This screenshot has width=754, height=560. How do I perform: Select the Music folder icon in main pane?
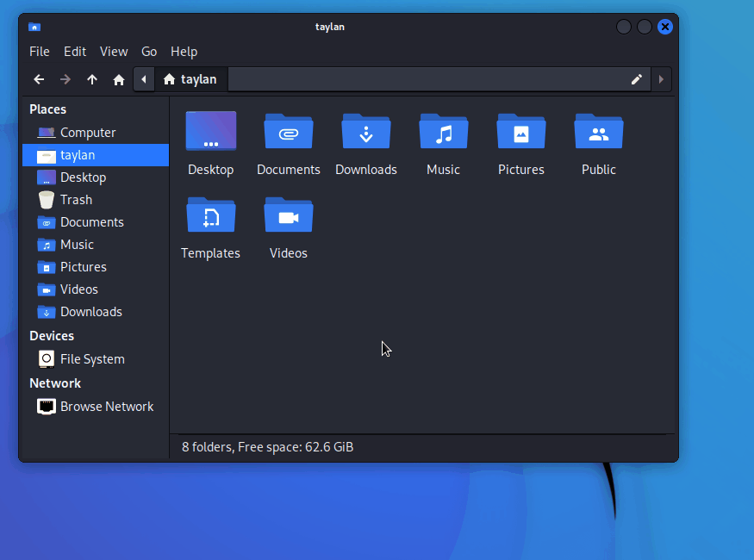click(444, 131)
